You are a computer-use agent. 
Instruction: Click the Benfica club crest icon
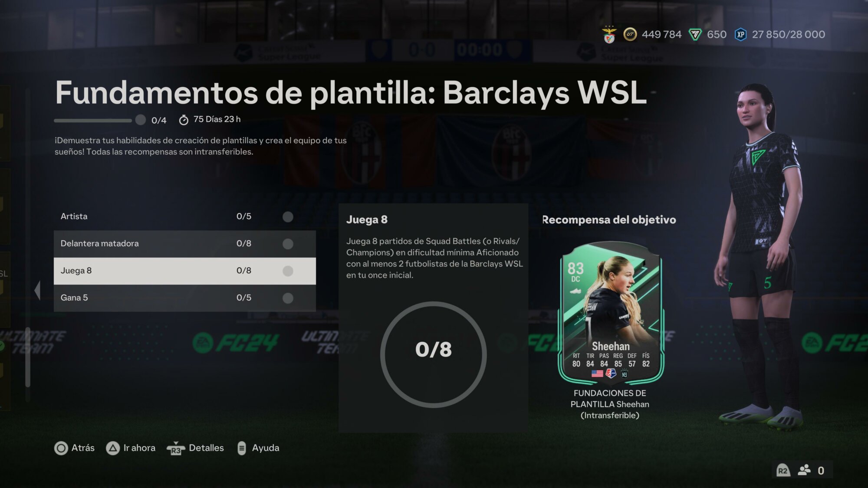click(609, 34)
